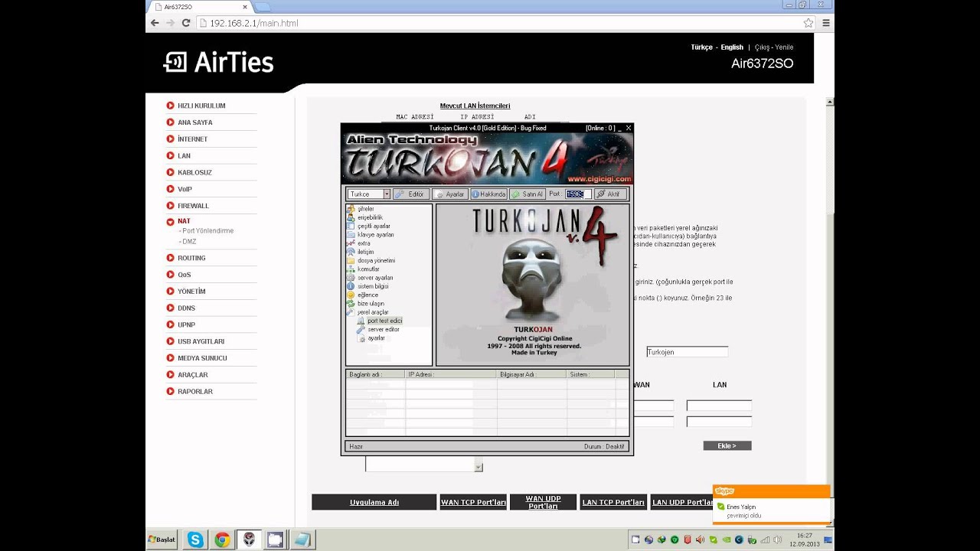The image size is (980, 551).
Task: Select bize ulaşın tree entry
Action: click(x=371, y=303)
